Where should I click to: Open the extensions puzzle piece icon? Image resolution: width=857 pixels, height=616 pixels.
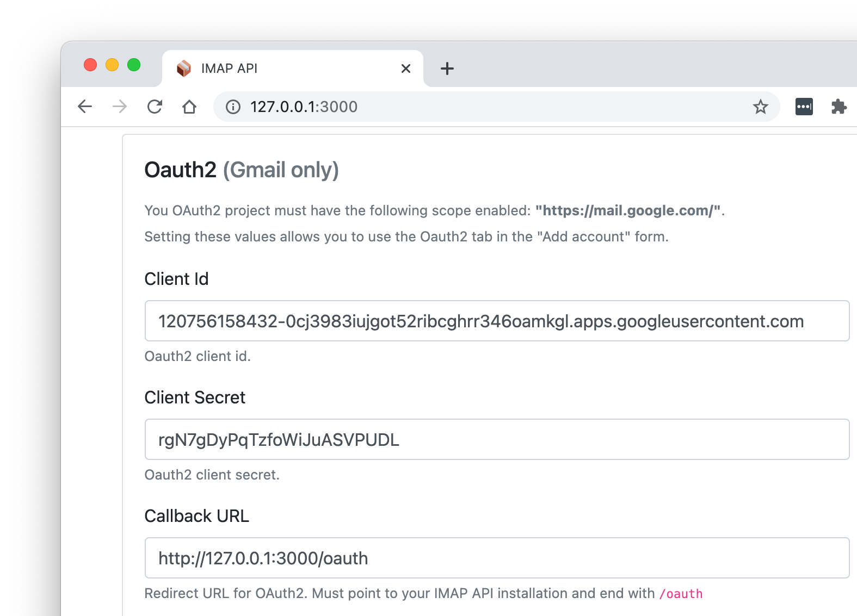[x=838, y=107]
